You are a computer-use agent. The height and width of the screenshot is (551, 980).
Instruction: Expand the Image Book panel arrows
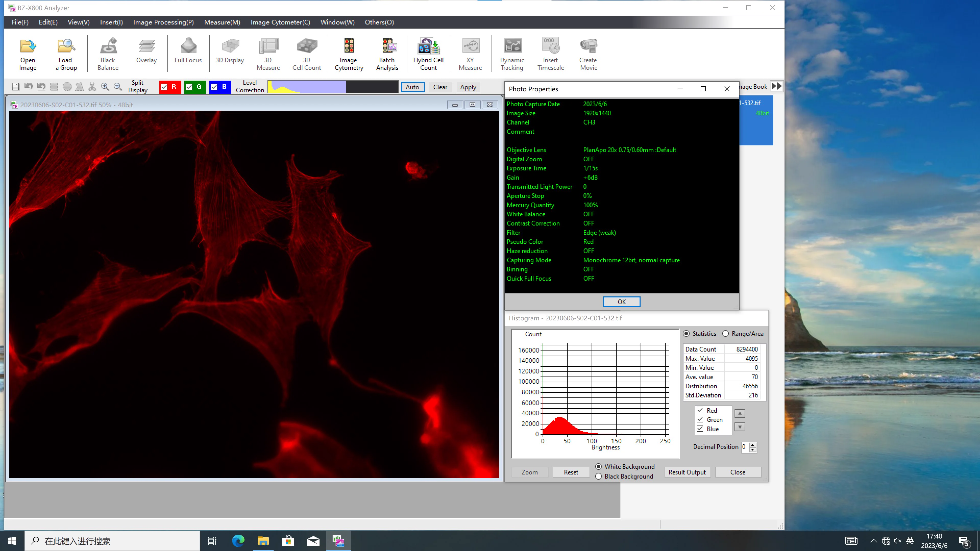click(777, 86)
